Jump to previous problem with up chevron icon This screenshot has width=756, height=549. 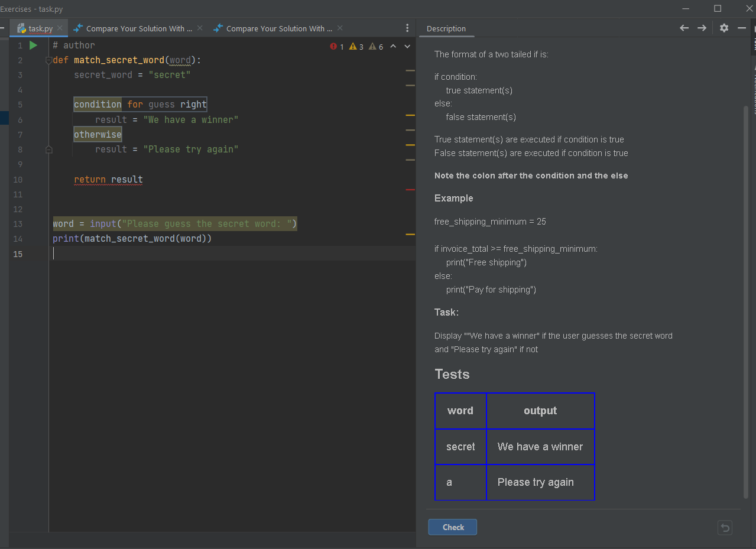click(392, 46)
